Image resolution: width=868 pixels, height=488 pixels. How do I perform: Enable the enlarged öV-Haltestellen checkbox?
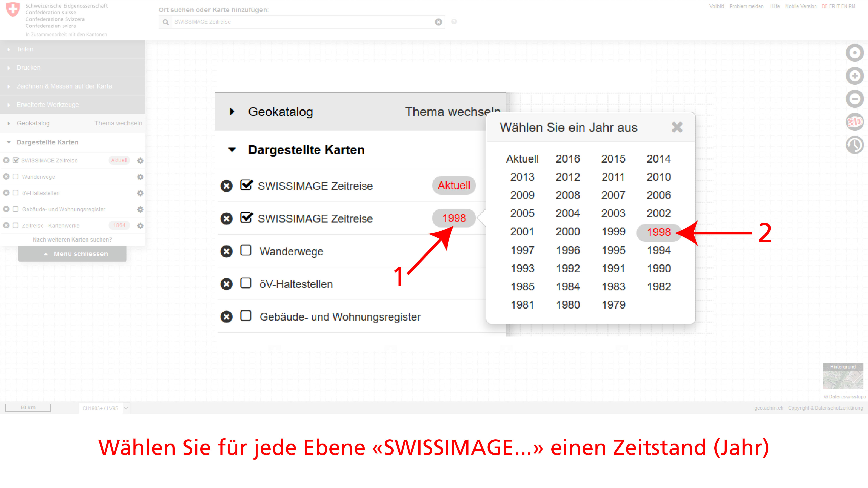tap(246, 283)
